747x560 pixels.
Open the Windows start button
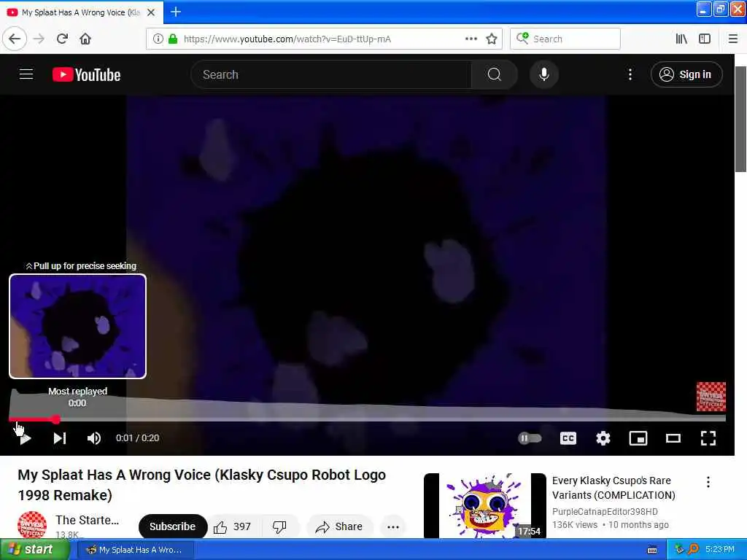coord(34,550)
